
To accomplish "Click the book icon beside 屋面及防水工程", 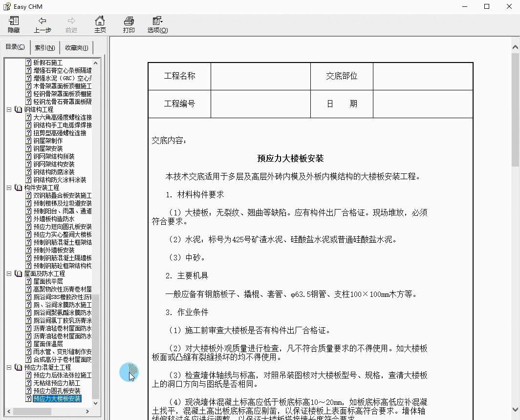I will tap(18, 273).
